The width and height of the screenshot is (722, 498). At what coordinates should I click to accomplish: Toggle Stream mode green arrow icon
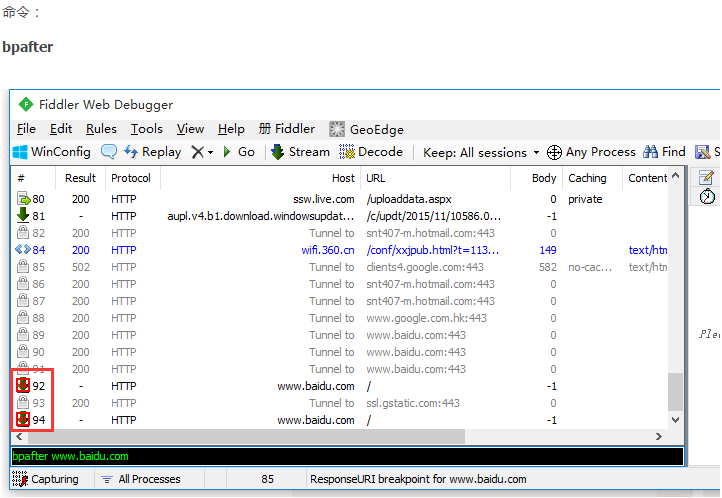[x=277, y=152]
